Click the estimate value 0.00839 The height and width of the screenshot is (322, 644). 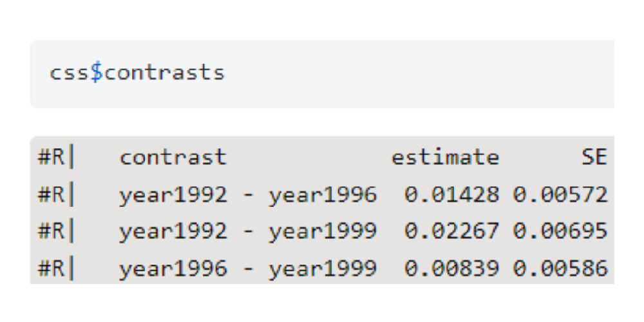[x=452, y=269]
